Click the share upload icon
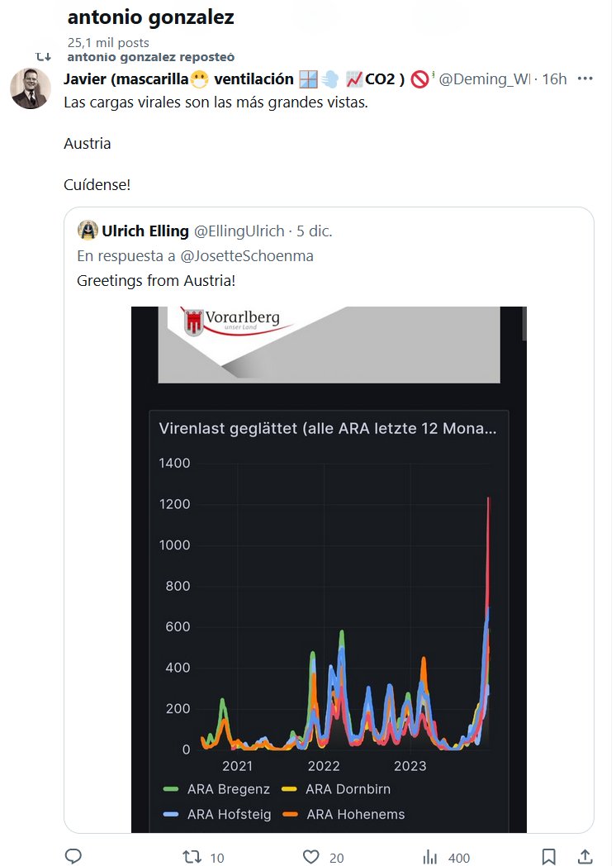Image resolution: width=616 pixels, height=866 pixels. coord(585,857)
